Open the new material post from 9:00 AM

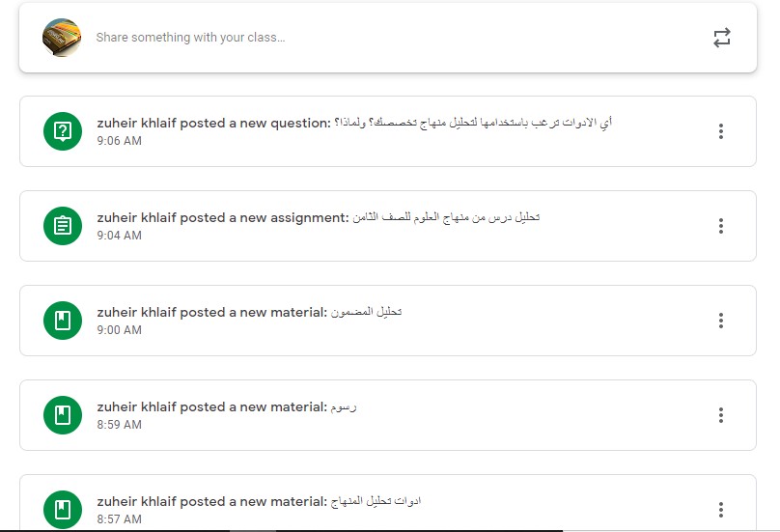click(x=388, y=321)
